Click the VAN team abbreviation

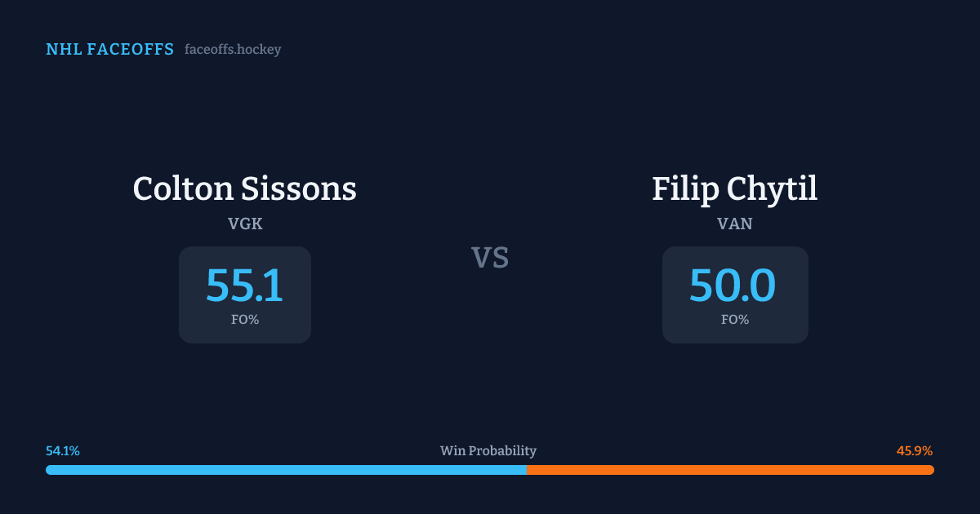[x=734, y=223]
